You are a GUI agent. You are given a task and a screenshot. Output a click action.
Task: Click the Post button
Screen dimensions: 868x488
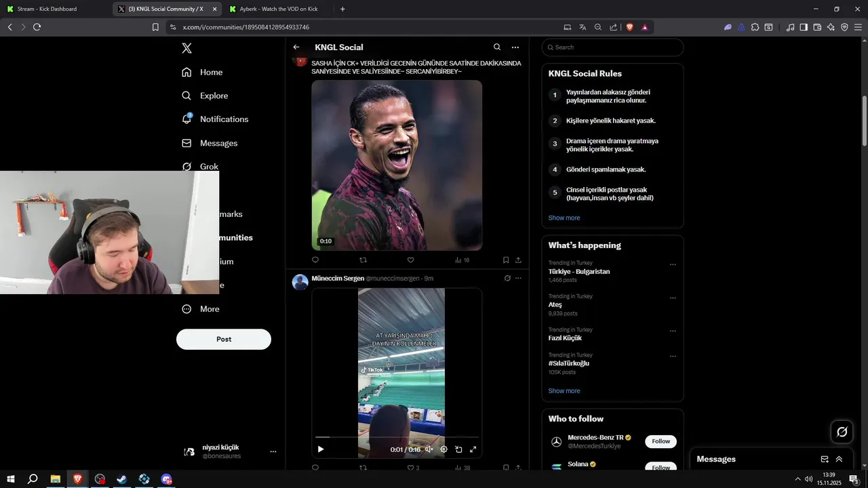click(x=224, y=339)
